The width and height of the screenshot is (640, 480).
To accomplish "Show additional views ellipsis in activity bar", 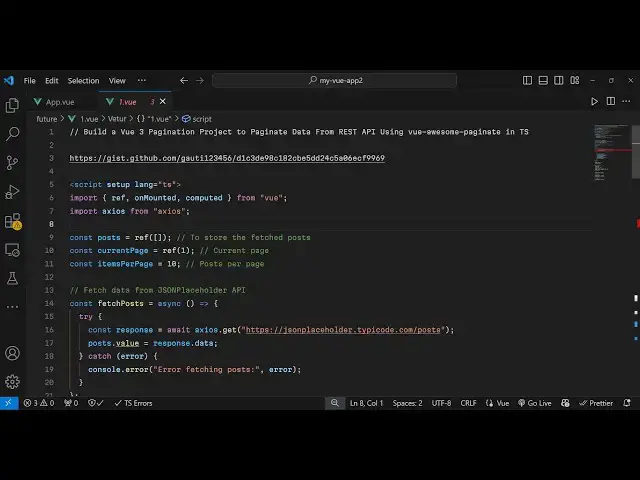I will (12, 307).
